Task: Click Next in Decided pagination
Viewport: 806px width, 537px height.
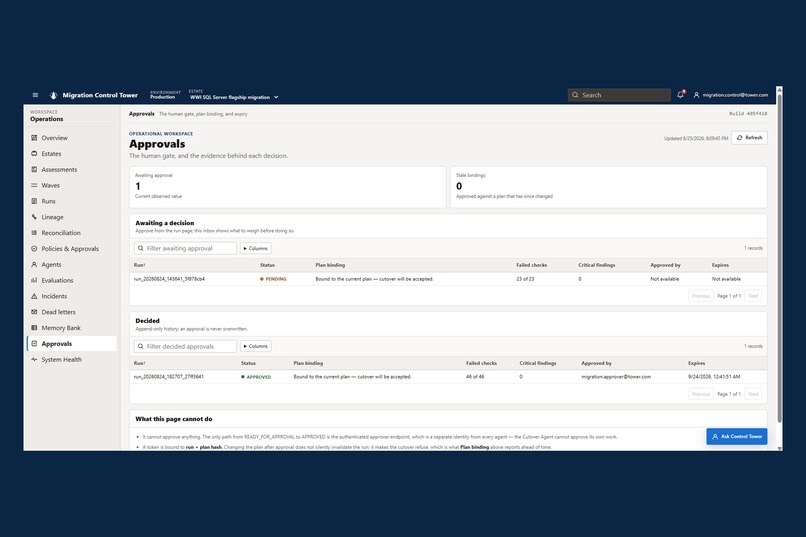Action: (753, 394)
